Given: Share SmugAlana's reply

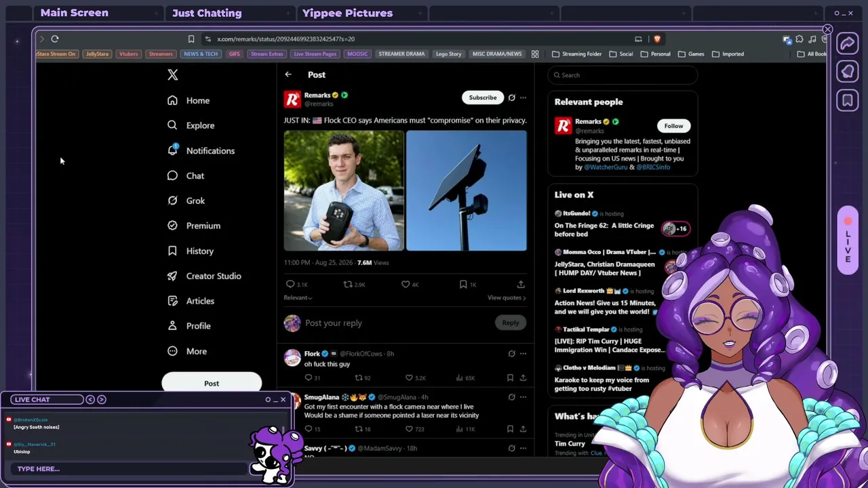Looking at the screenshot, I should click(x=523, y=429).
